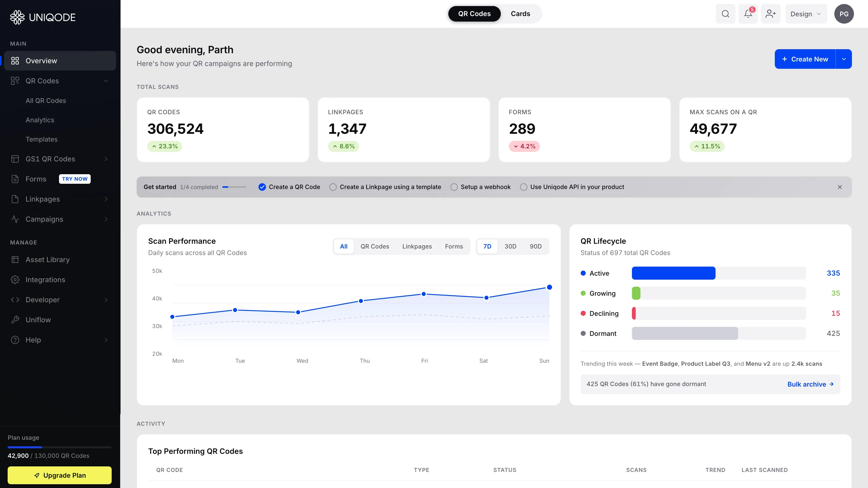Viewport: 868px width, 488px height.
Task: Switch to QR Codes top tab
Action: click(474, 14)
